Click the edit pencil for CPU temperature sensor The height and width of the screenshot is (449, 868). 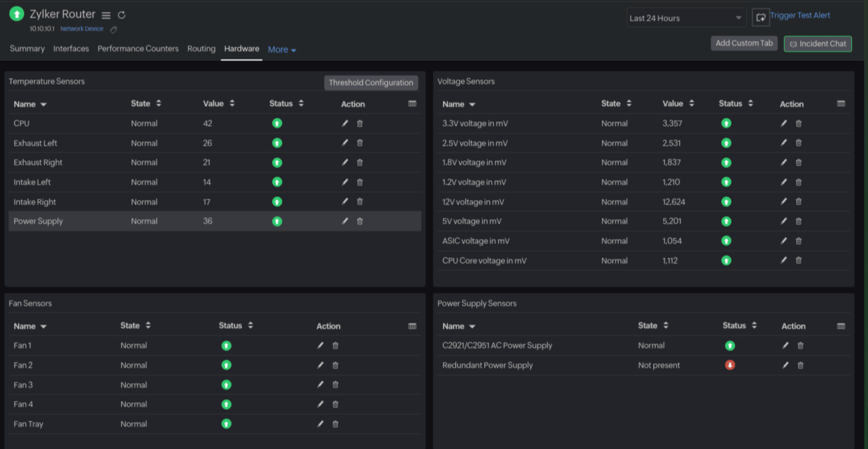pyautogui.click(x=345, y=123)
